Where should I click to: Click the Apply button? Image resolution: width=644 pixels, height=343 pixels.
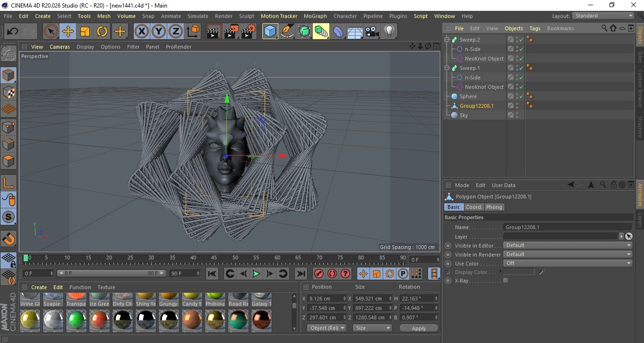419,328
